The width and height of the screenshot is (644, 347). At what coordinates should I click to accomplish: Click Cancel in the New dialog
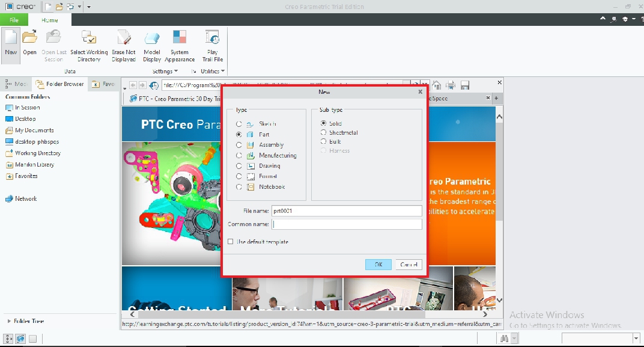[409, 264]
